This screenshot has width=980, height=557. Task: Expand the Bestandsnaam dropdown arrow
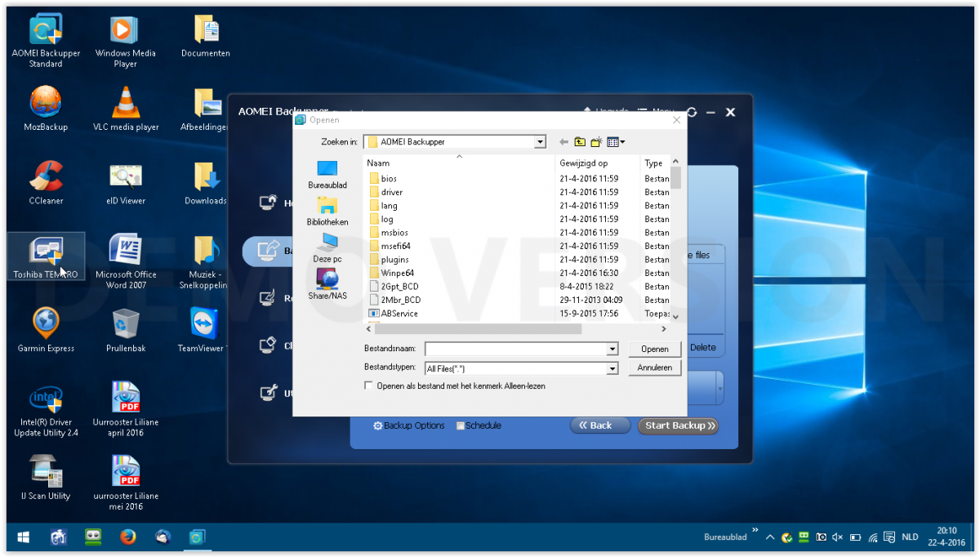tap(612, 349)
